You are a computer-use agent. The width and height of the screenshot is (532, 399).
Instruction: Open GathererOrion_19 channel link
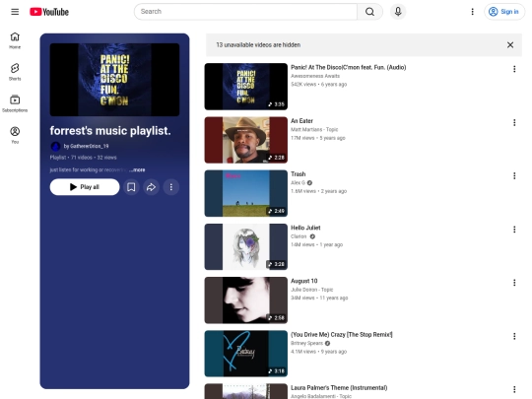tap(86, 146)
